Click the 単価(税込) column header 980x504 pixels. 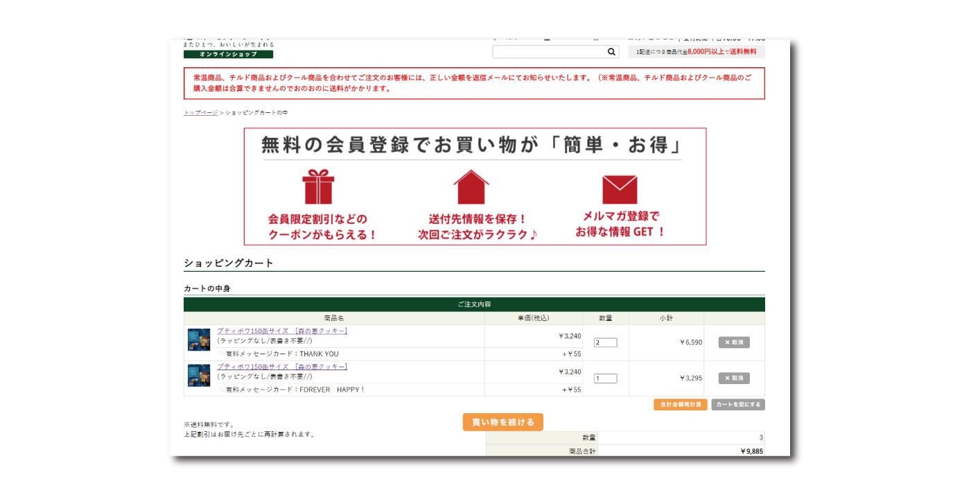pos(533,318)
